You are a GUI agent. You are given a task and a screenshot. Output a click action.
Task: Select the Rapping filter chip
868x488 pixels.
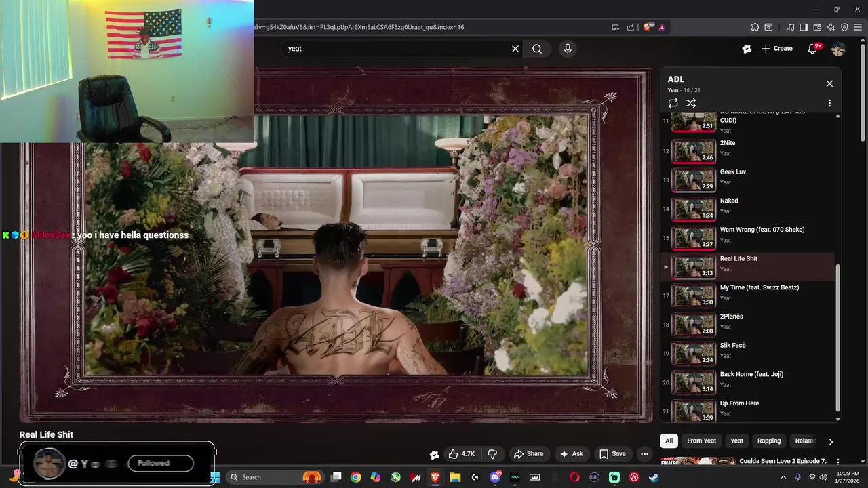coord(769,441)
